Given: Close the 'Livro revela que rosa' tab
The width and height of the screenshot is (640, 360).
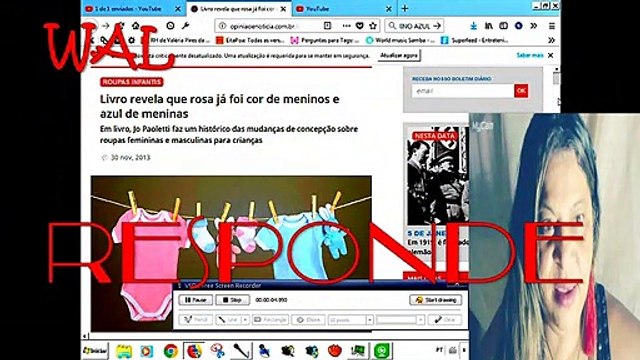Looking at the screenshot, I should pos(283,9).
